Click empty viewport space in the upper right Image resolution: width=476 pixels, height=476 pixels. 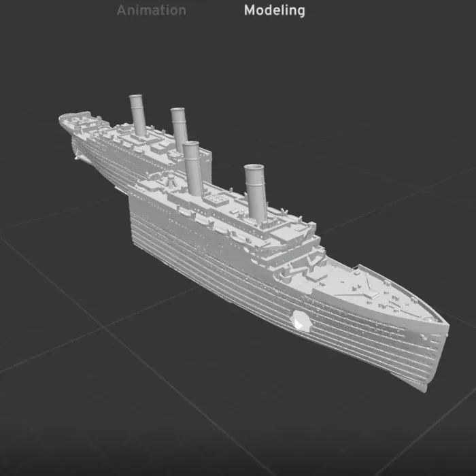coord(408,82)
